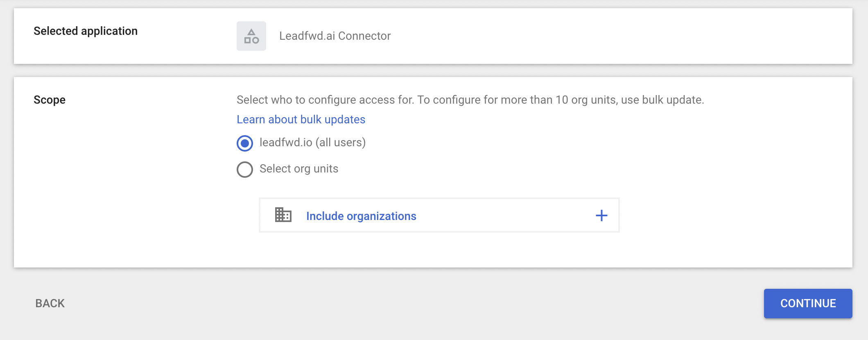Open the Learn about bulk updates link
868x340 pixels.
click(x=301, y=119)
